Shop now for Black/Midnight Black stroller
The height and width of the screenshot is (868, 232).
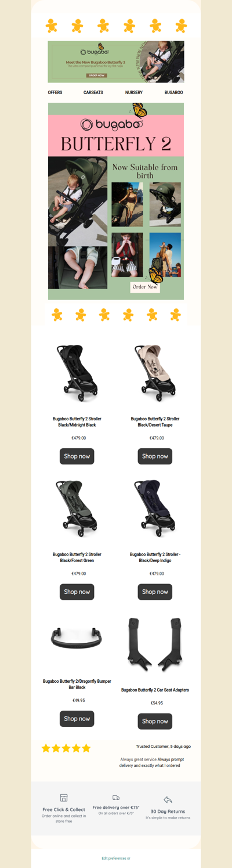[x=77, y=456]
